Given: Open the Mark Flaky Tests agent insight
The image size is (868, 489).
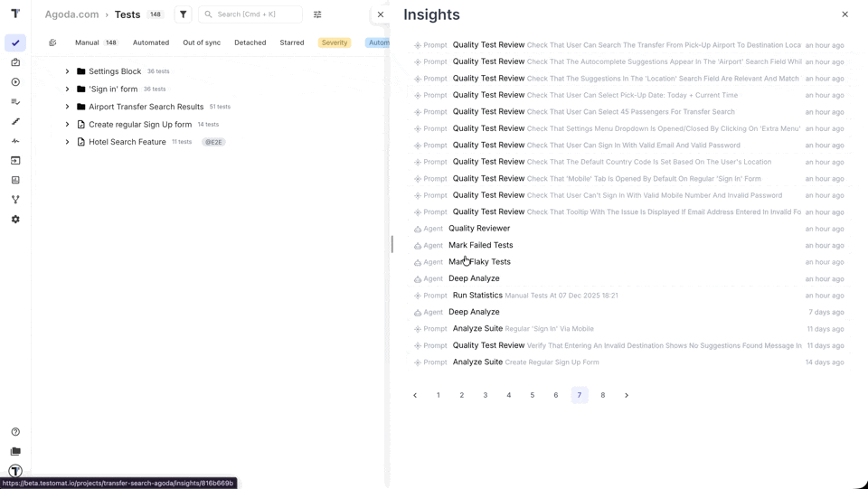Looking at the screenshot, I should 629,261.
